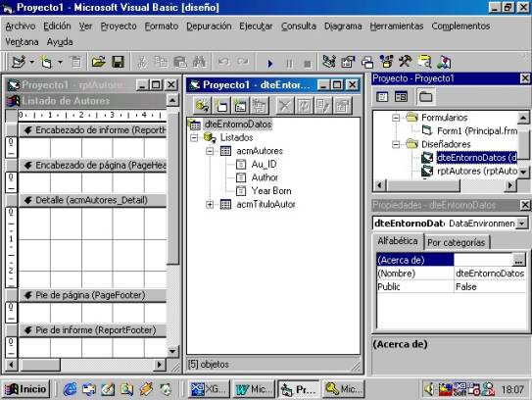Click report designer scroll-down arrow
Screen dimensions: 532x400
coord(172,351)
